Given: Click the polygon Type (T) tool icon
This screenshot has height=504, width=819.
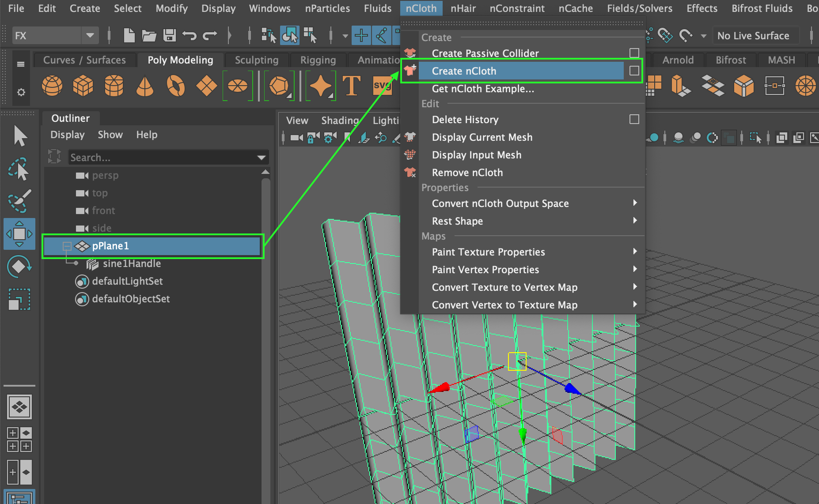Looking at the screenshot, I should coord(351,86).
